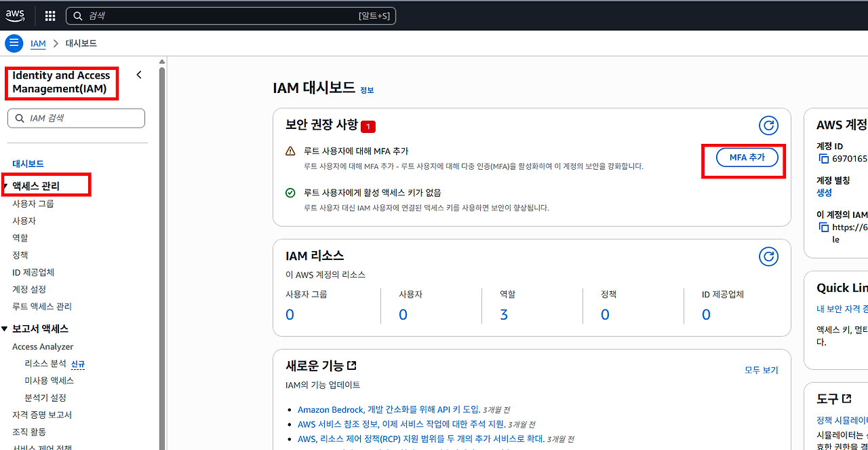The image size is (868, 450).
Task: Click the 사용자 count 0
Action: (403, 315)
